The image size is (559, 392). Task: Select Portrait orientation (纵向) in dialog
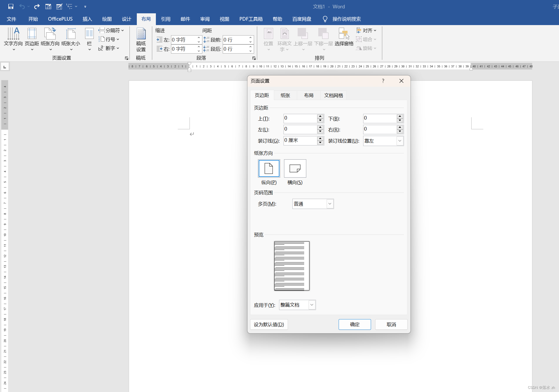point(269,168)
